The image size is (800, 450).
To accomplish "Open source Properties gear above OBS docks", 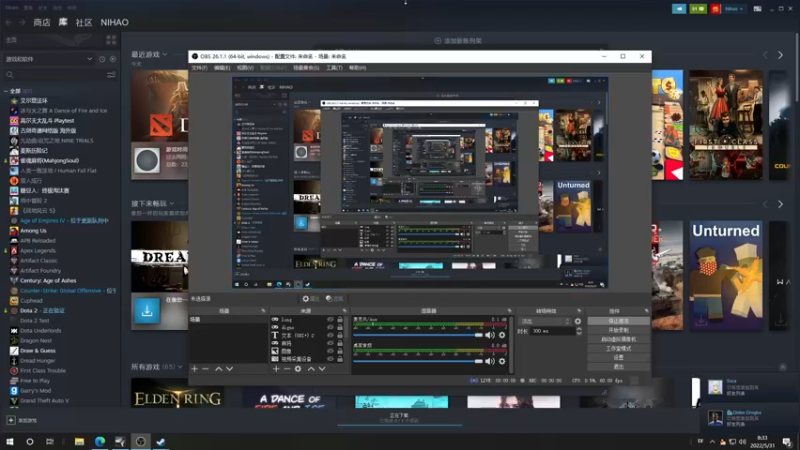I will (310, 299).
